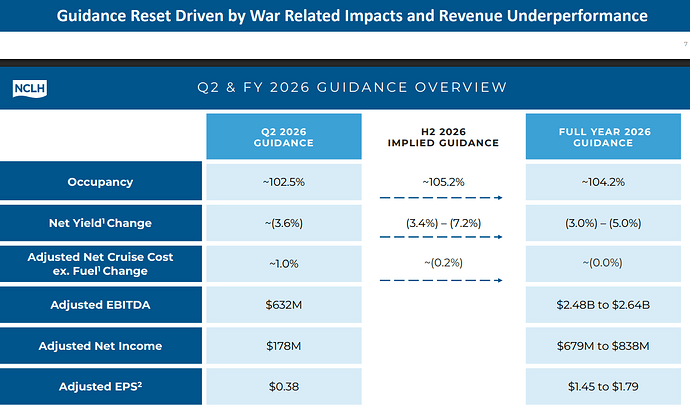
Task: Select the 'Guidance Reset Driven by War' headline
Action: tap(352, 16)
